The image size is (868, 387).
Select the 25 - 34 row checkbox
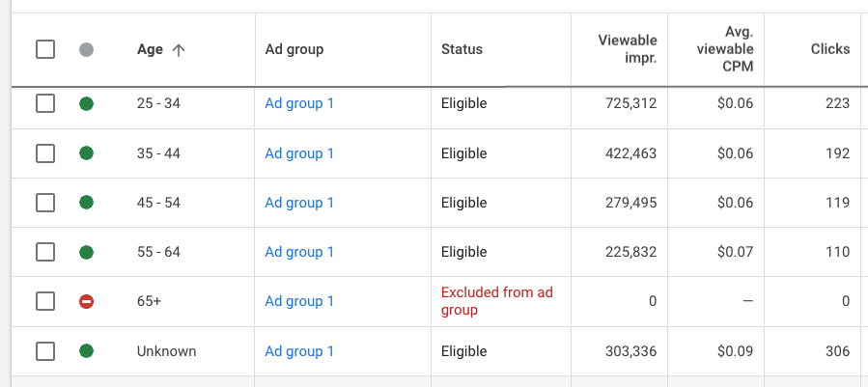(45, 103)
